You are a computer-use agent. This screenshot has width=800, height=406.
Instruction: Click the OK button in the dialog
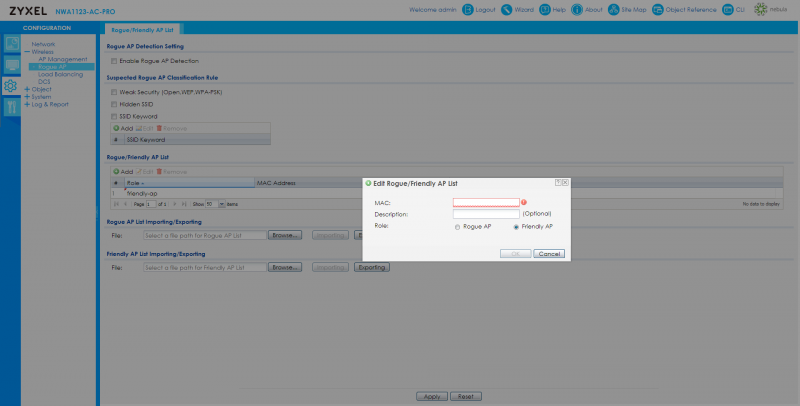tap(515, 253)
